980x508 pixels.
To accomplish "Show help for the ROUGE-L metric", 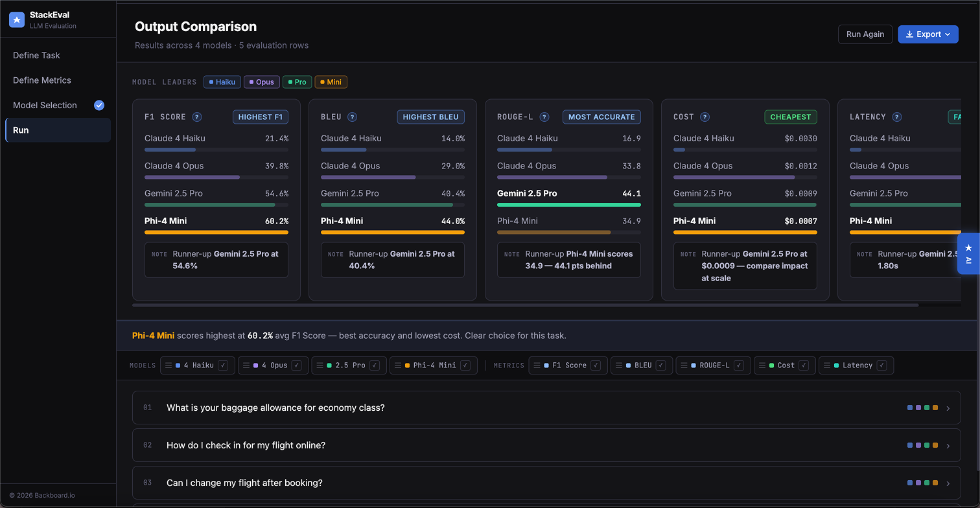I will [x=544, y=117].
